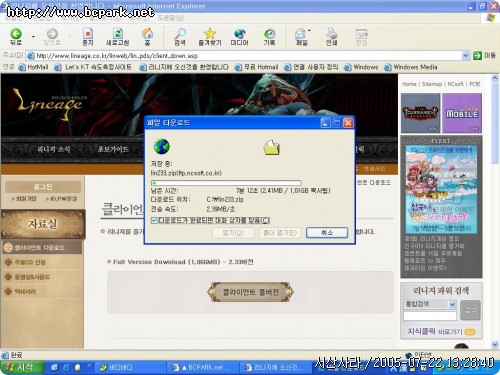Open the 초보가이드 navigation tab
The width and height of the screenshot is (500, 375).
[x=113, y=149]
